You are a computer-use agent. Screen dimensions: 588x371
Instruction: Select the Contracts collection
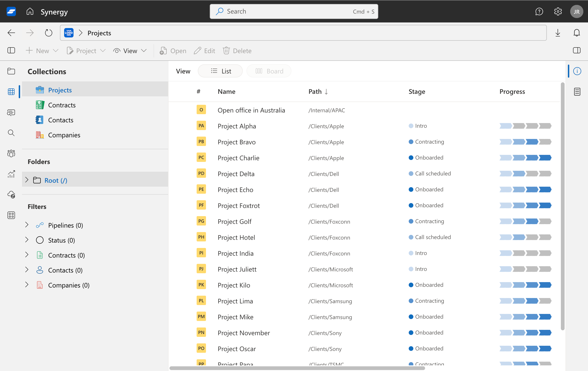click(x=95, y=105)
